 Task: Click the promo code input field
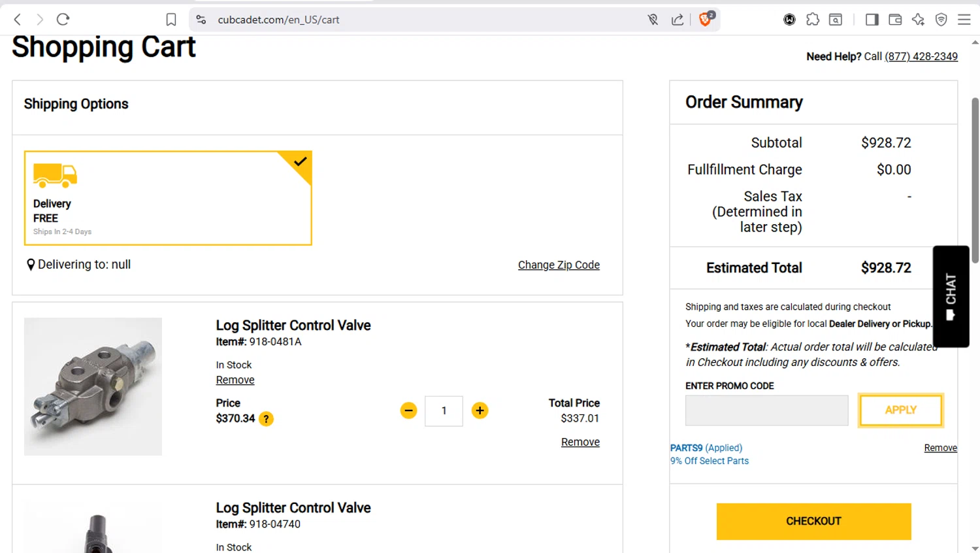766,411
